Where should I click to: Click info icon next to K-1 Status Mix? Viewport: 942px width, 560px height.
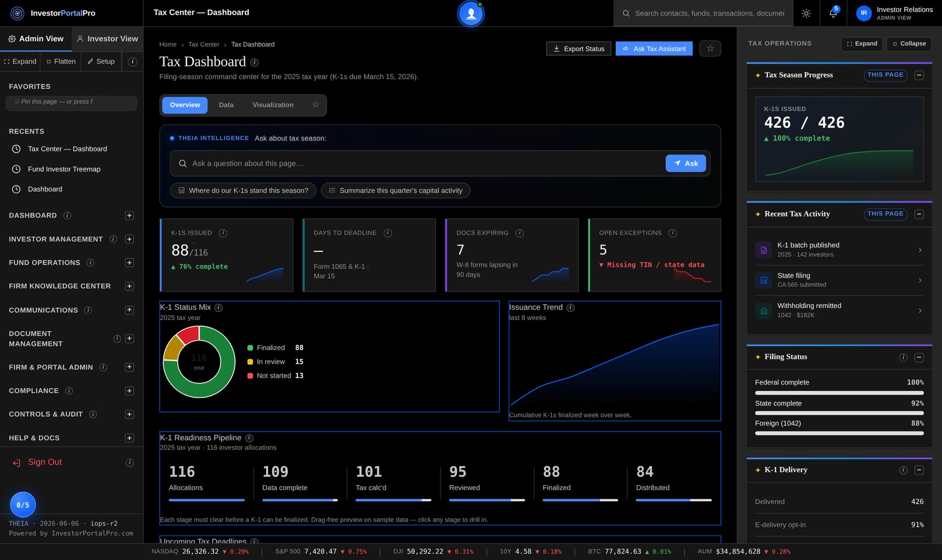pyautogui.click(x=218, y=308)
